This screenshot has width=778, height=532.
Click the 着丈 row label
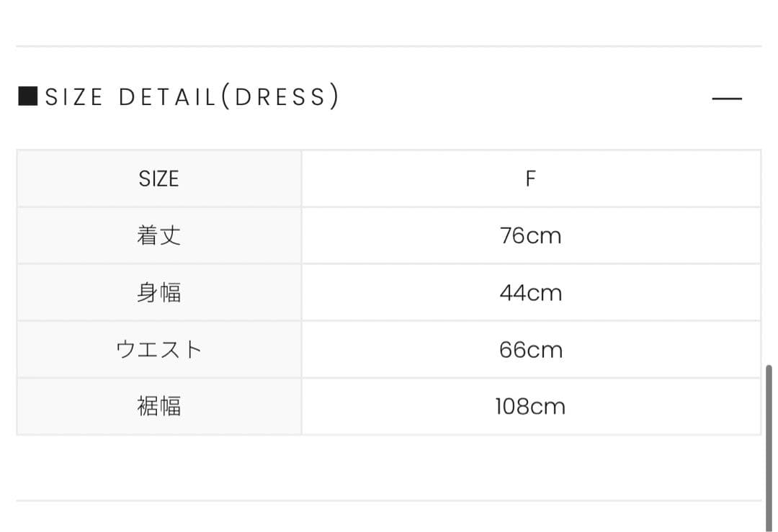(158, 235)
